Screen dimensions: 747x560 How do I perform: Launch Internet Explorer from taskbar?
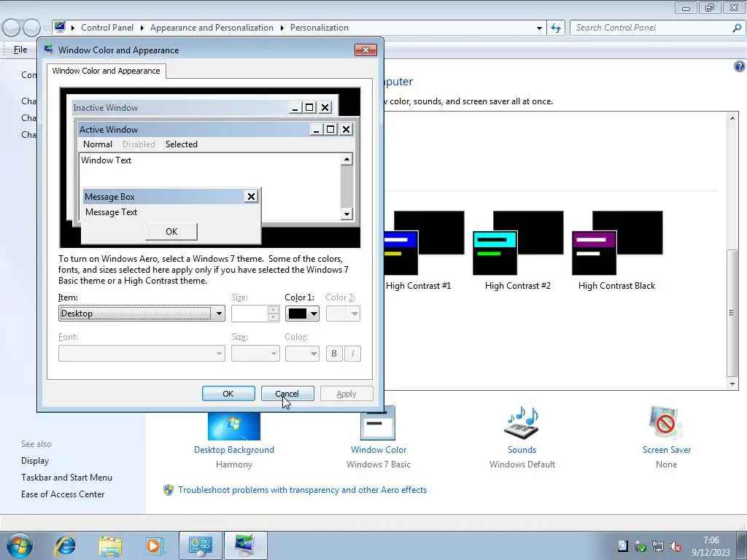click(x=65, y=545)
